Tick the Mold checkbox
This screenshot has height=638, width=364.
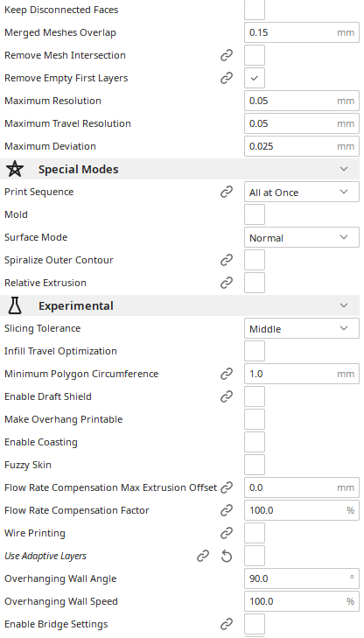255,214
